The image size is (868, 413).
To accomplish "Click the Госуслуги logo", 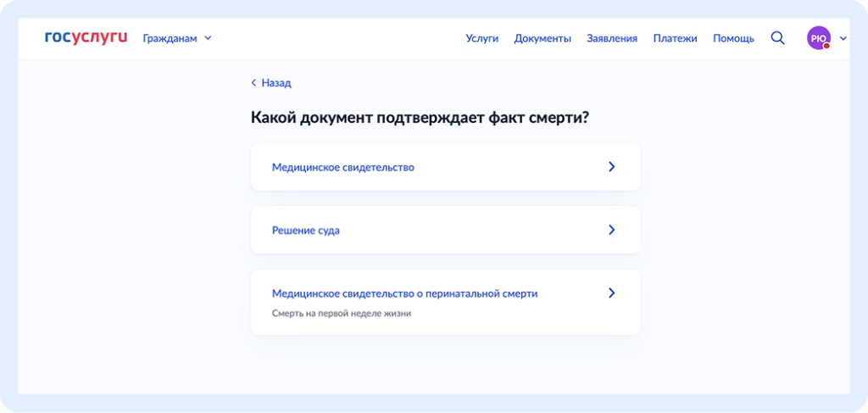I will tap(86, 37).
